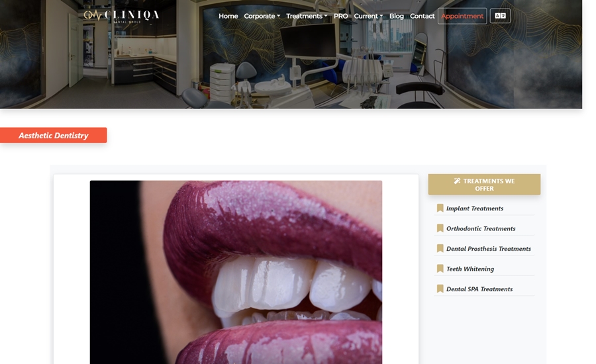Click bookmark icon beside Dental SPA Treatments
Screen dimensions: 596x364
pyautogui.click(x=440, y=289)
